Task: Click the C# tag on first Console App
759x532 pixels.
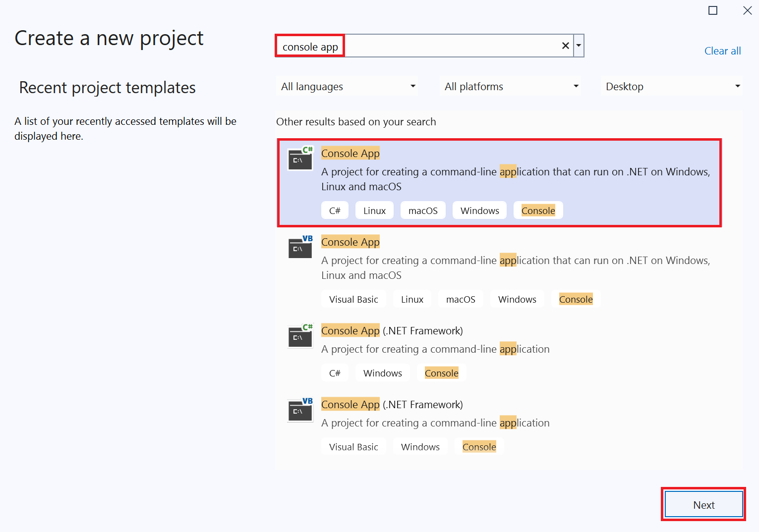Action: tap(335, 211)
